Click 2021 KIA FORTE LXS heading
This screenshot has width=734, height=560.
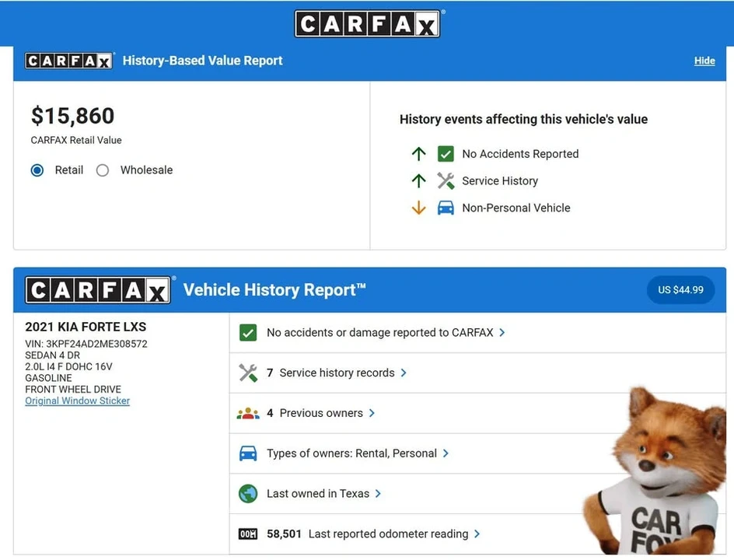pos(86,327)
